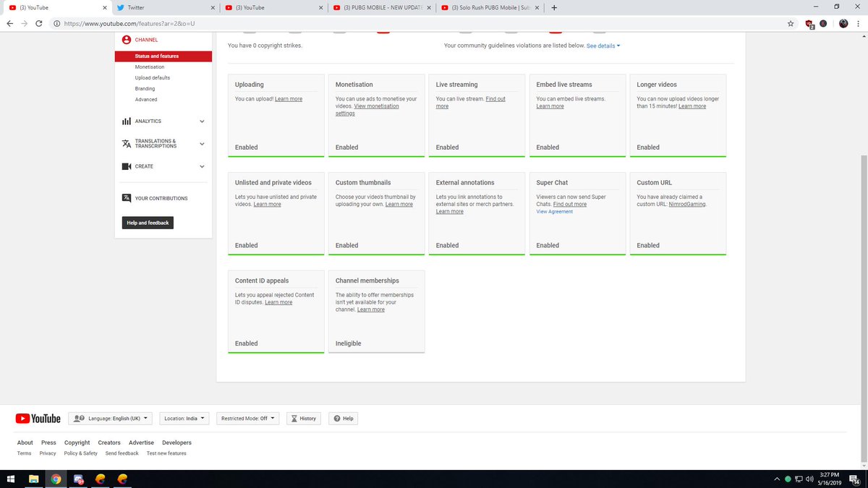The height and width of the screenshot is (488, 868).
Task: Click Learn more in Longer videos card
Action: [x=692, y=106]
